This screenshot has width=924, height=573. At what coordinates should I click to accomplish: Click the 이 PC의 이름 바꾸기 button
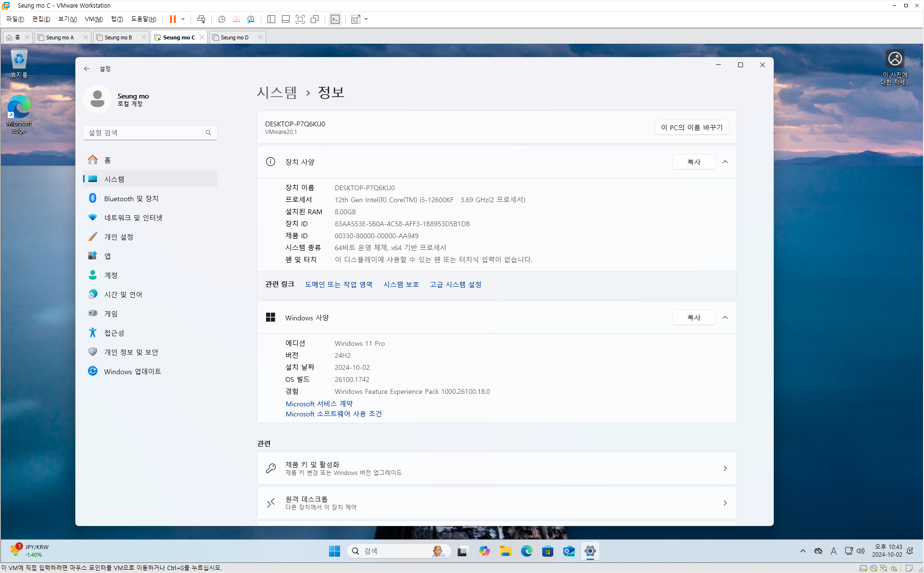click(x=692, y=127)
